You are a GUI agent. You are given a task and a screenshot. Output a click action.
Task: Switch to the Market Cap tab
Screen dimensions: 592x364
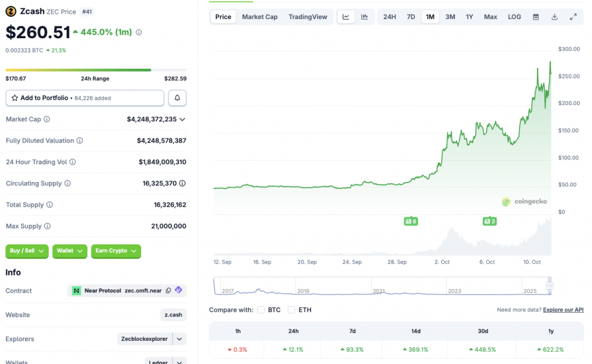260,17
